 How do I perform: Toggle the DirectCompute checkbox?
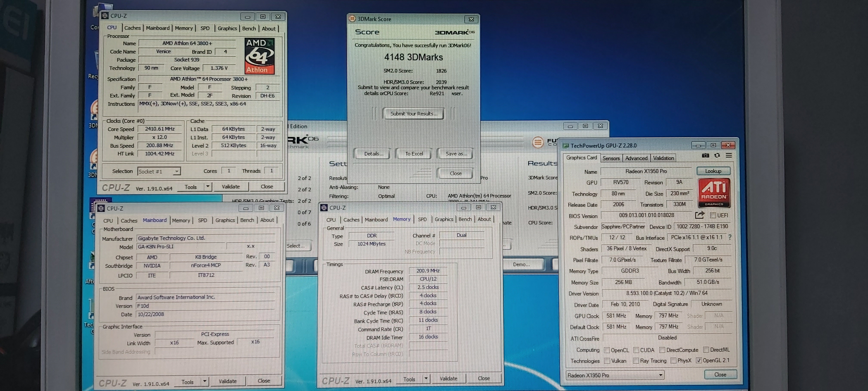pyautogui.click(x=662, y=350)
